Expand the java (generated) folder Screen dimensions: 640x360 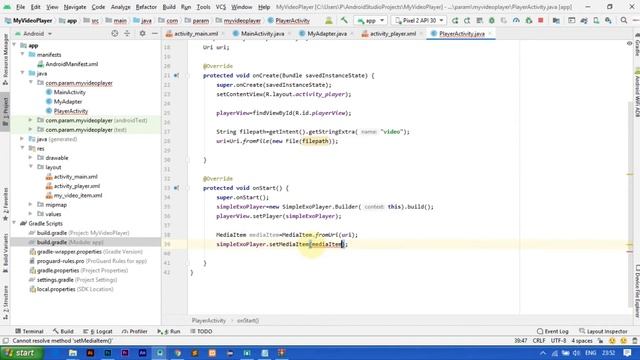point(23,139)
